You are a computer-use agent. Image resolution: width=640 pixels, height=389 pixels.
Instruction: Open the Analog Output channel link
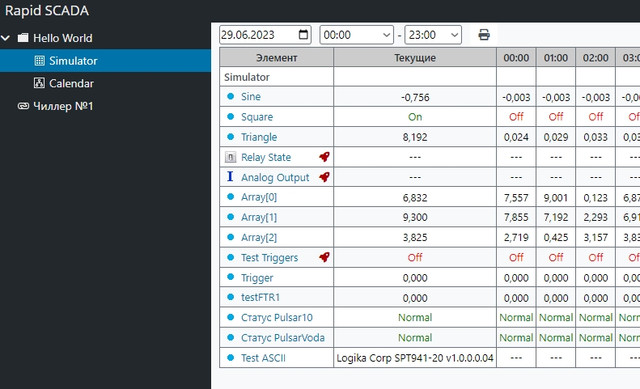point(275,178)
